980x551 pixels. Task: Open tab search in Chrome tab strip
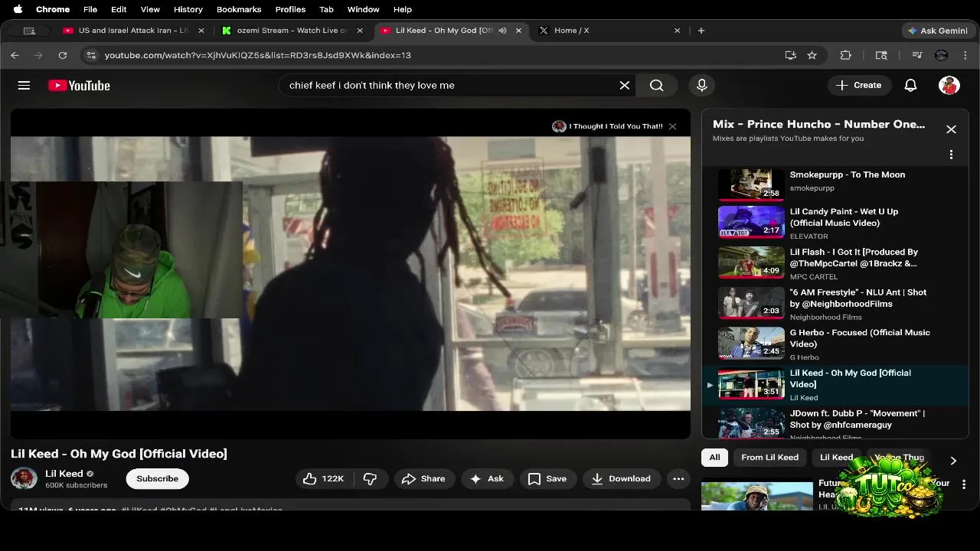[29, 31]
